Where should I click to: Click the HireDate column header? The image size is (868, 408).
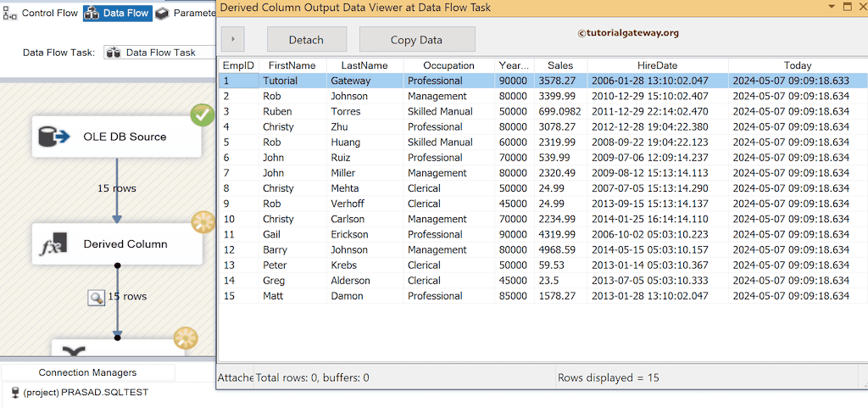click(658, 65)
